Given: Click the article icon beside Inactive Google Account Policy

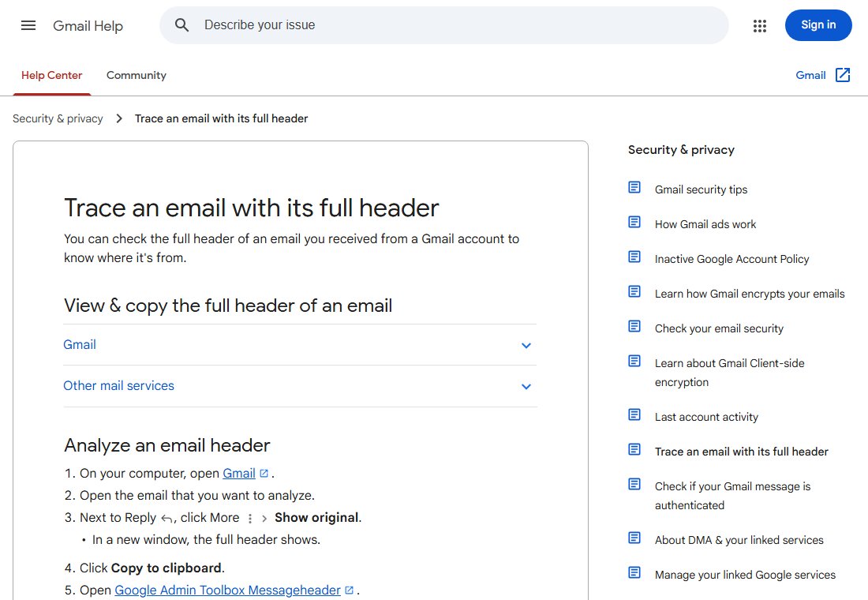Looking at the screenshot, I should click(x=634, y=257).
